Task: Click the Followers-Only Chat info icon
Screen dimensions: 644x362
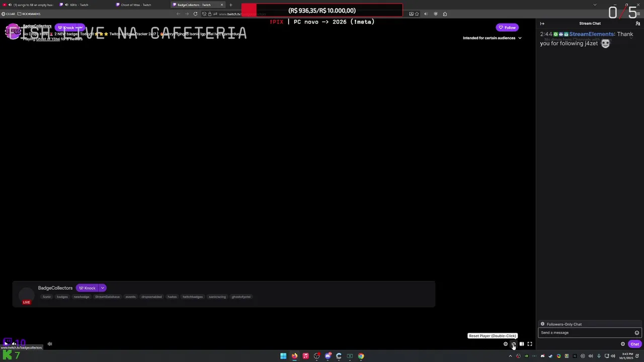Action: point(542,324)
